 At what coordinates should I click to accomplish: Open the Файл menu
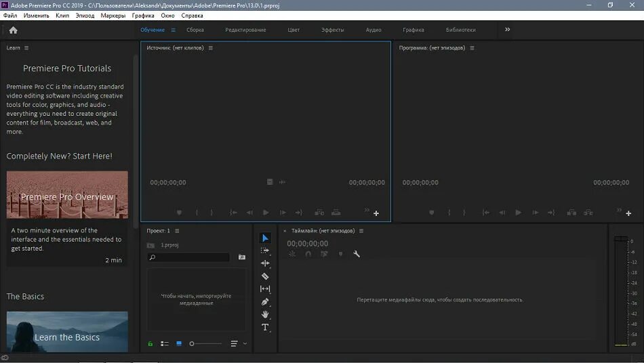click(x=10, y=16)
